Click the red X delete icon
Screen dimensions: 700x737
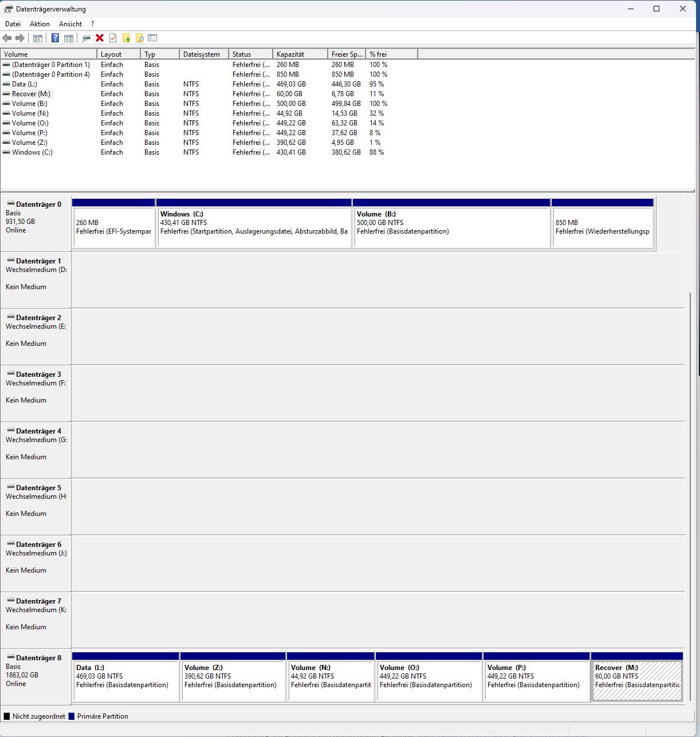point(100,38)
